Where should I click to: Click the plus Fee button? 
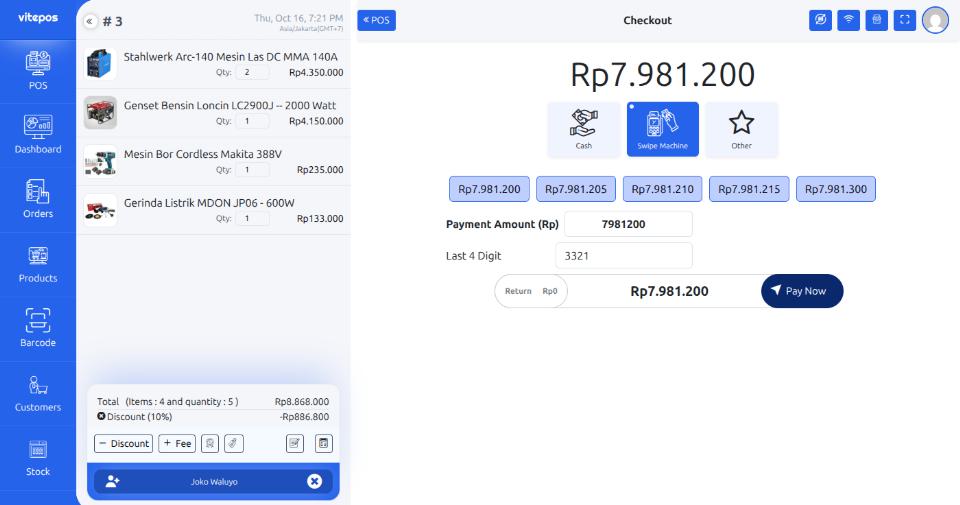click(x=177, y=443)
